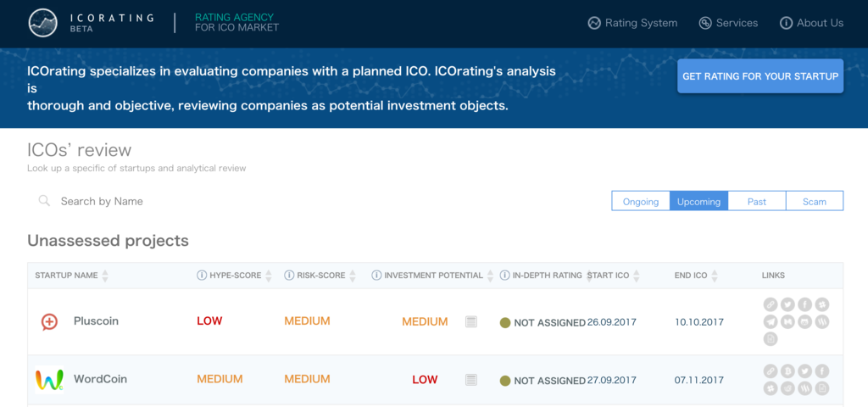Open the About Us page
The image size is (868, 407).
coord(811,23)
